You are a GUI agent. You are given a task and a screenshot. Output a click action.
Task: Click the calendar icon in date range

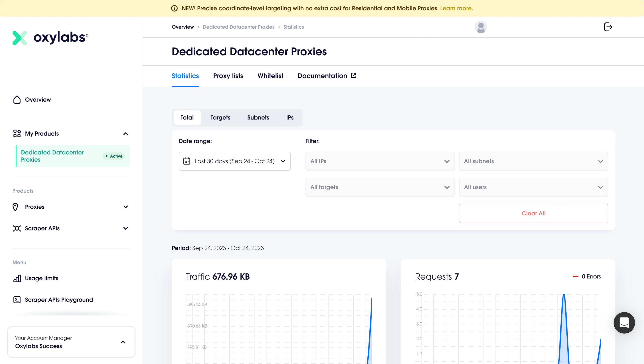(187, 161)
